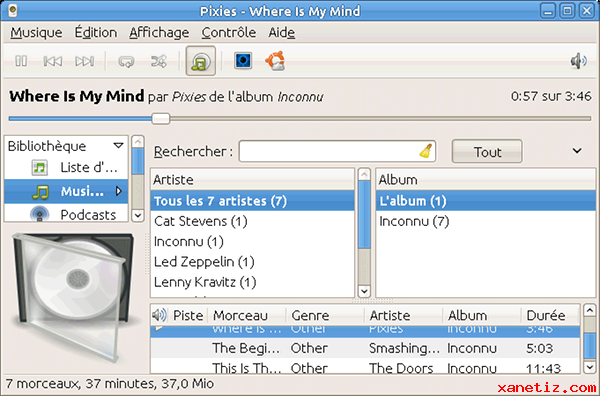Click the Rechercher search field

point(337,152)
